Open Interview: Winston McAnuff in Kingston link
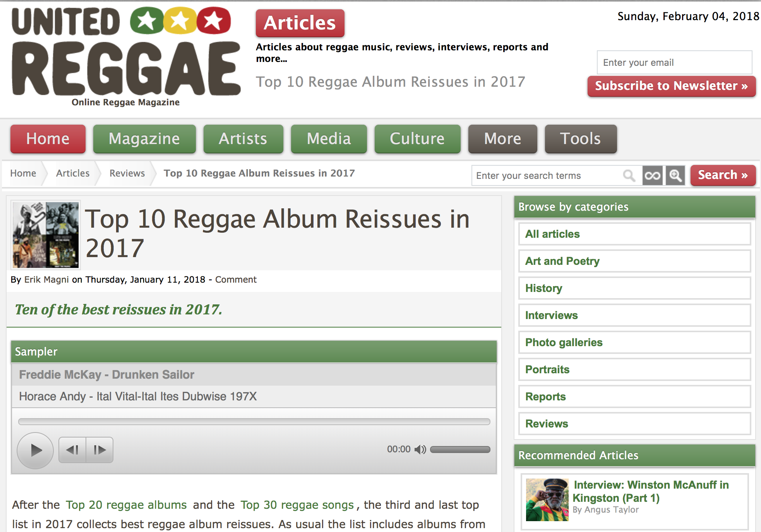Image resolution: width=761 pixels, height=532 pixels. (x=651, y=491)
